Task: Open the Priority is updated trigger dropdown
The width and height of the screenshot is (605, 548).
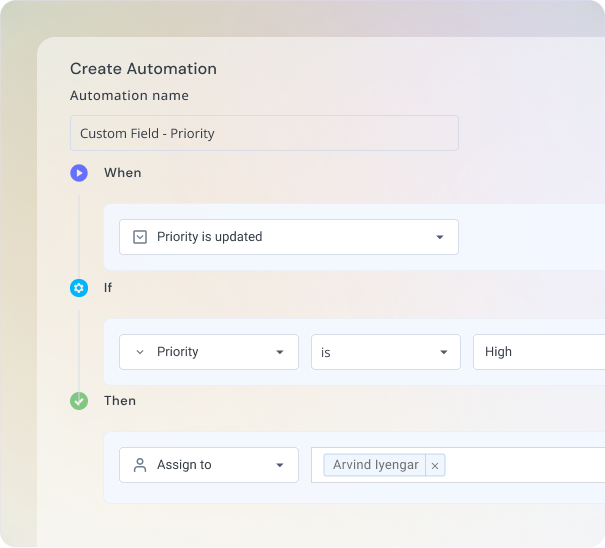Action: tap(289, 237)
